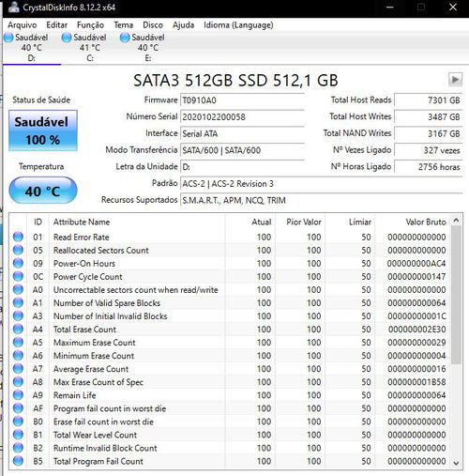Select drive C: health status orb

[x=67, y=38]
